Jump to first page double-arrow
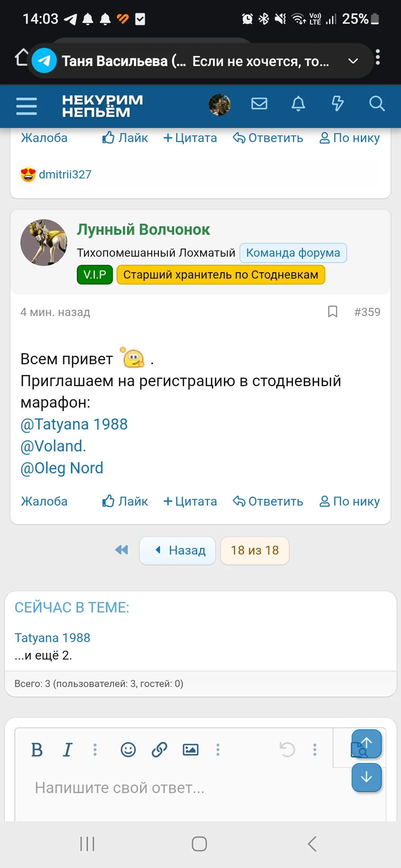This screenshot has width=401, height=868. pyautogui.click(x=121, y=550)
